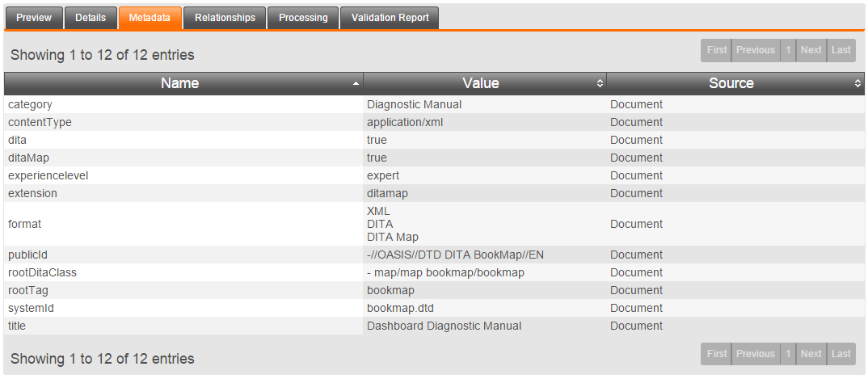Open the Preview tab
Screen dimensions: 868x379
pyautogui.click(x=34, y=18)
